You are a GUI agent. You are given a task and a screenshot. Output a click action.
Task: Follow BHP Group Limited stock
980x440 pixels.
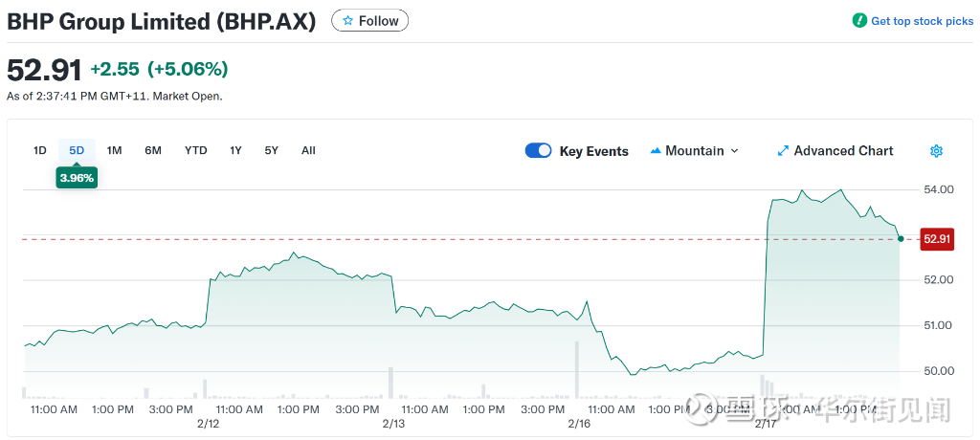tap(369, 21)
